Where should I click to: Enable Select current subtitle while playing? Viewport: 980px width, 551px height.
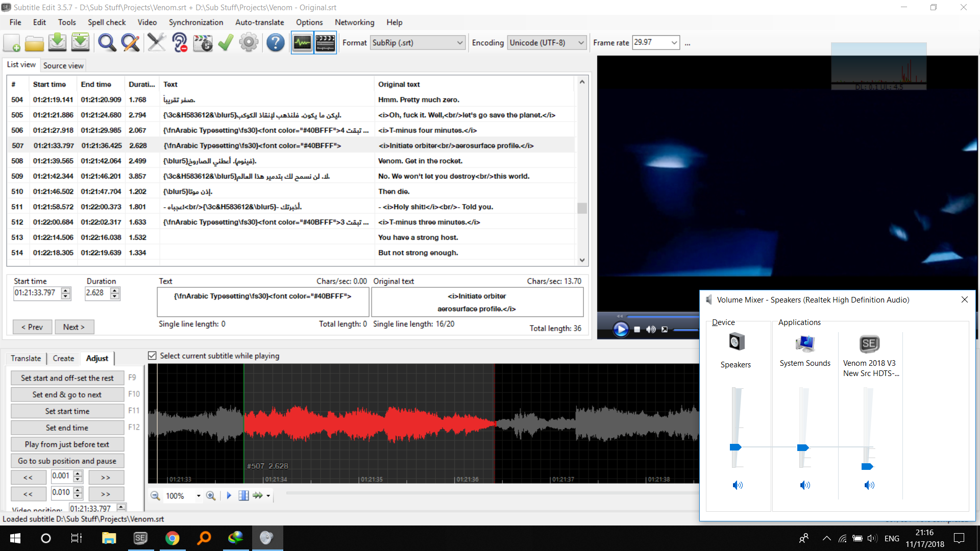tap(152, 356)
